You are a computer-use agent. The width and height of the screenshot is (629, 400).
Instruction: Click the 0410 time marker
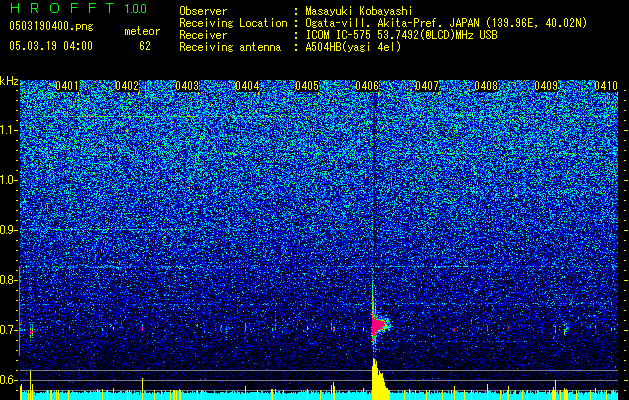coord(606,86)
